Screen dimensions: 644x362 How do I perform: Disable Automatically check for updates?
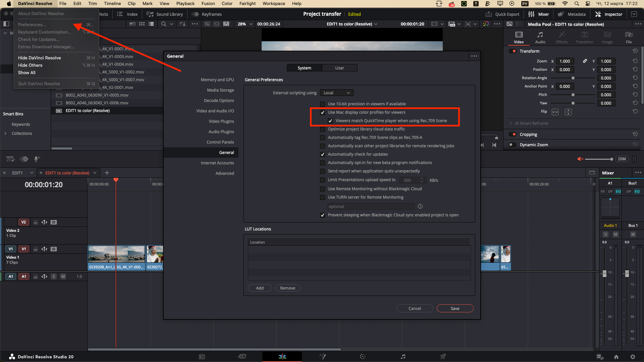322,154
